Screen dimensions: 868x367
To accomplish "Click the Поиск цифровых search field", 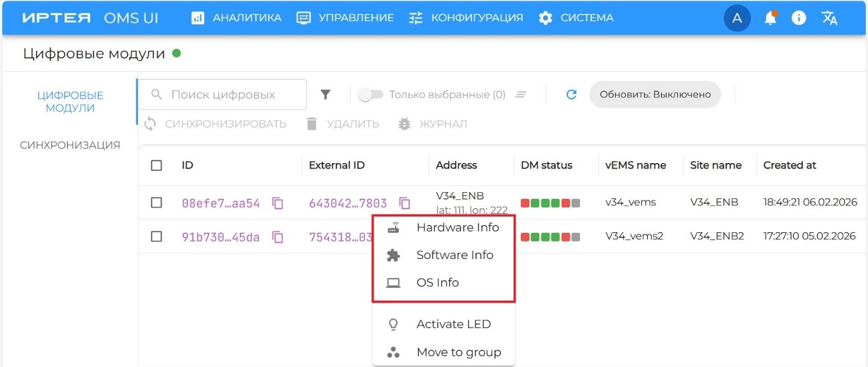I will click(x=223, y=94).
